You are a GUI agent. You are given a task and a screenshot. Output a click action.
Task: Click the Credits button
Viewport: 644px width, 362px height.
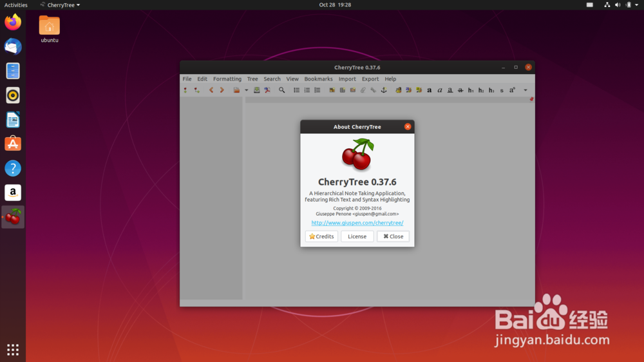coord(321,236)
